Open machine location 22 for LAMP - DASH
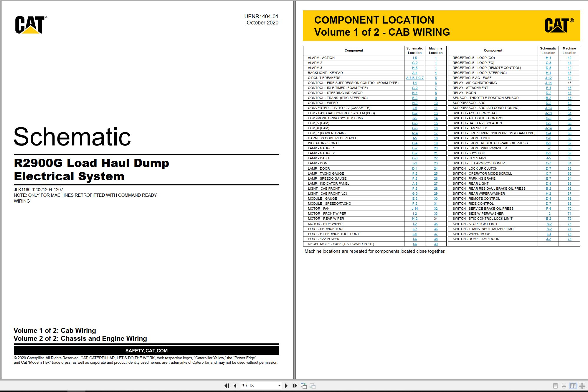This screenshot has height=392, width=588. pyautogui.click(x=436, y=158)
